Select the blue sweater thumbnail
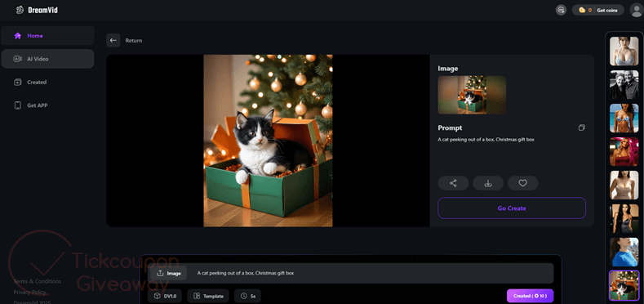 (624, 253)
